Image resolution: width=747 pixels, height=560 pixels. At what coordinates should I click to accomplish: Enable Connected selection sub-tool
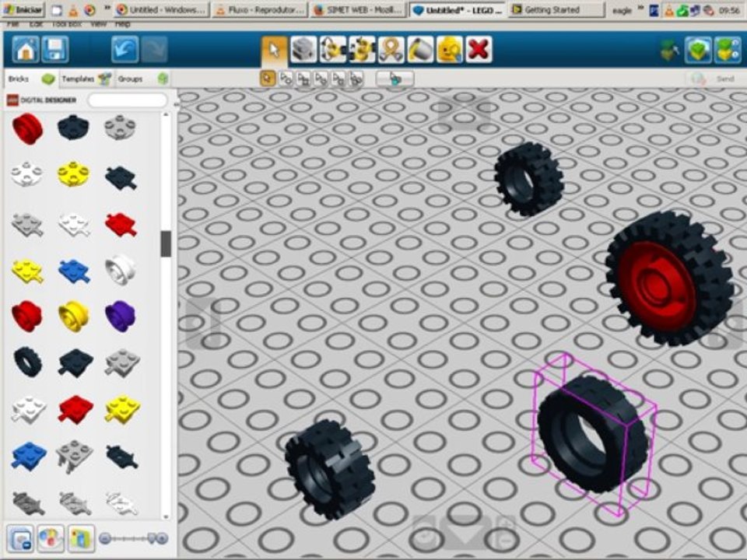coord(303,79)
